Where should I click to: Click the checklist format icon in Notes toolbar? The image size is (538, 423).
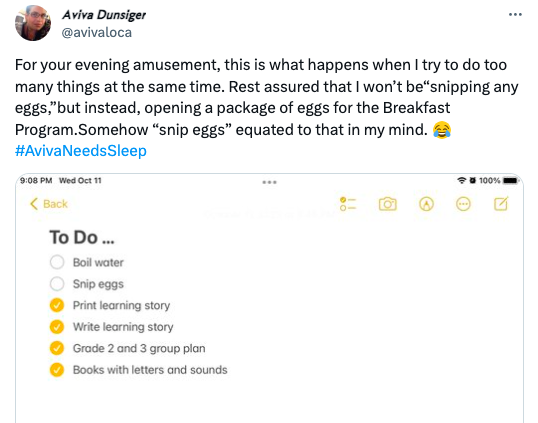coord(348,204)
